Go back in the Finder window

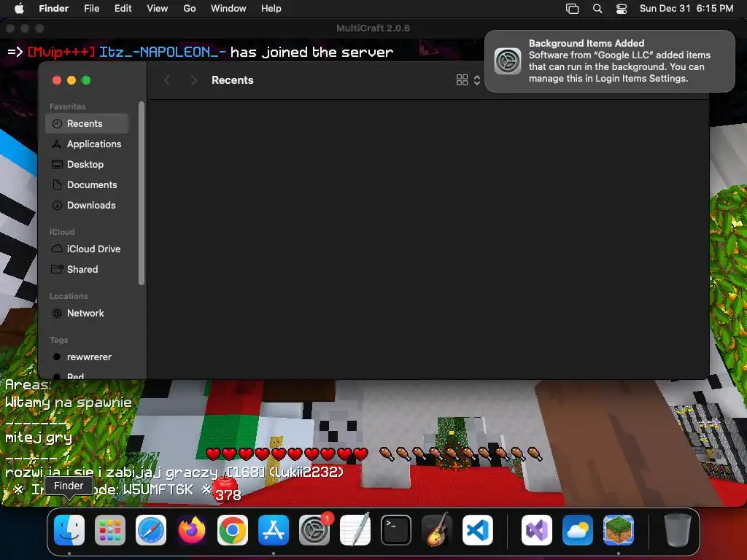167,80
